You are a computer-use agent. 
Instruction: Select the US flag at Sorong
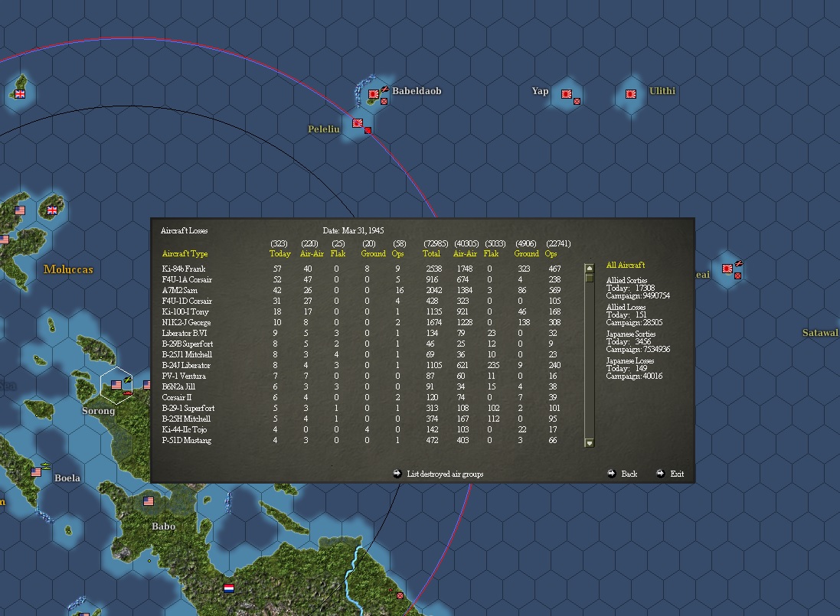pos(116,385)
